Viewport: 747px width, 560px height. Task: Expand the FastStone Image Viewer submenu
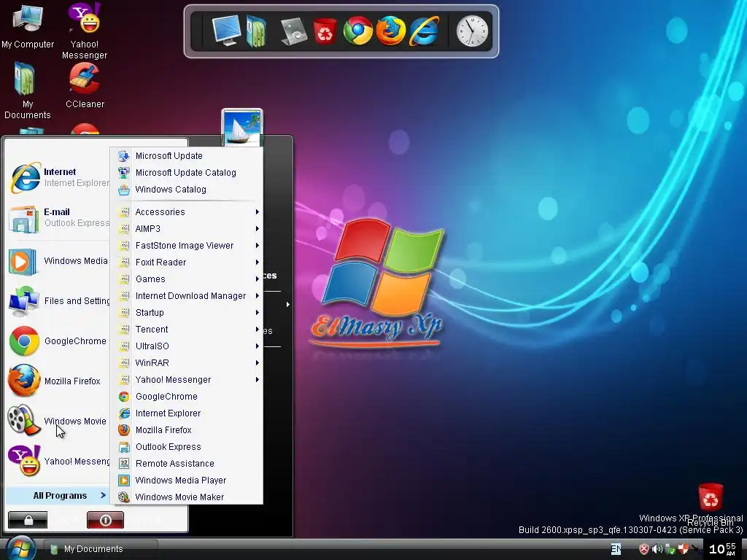tap(187, 245)
